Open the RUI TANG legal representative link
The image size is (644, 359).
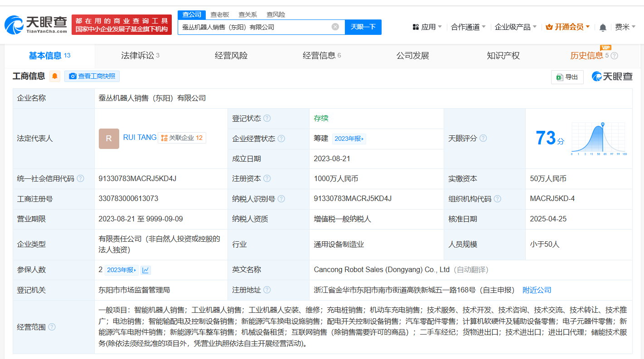tap(140, 137)
